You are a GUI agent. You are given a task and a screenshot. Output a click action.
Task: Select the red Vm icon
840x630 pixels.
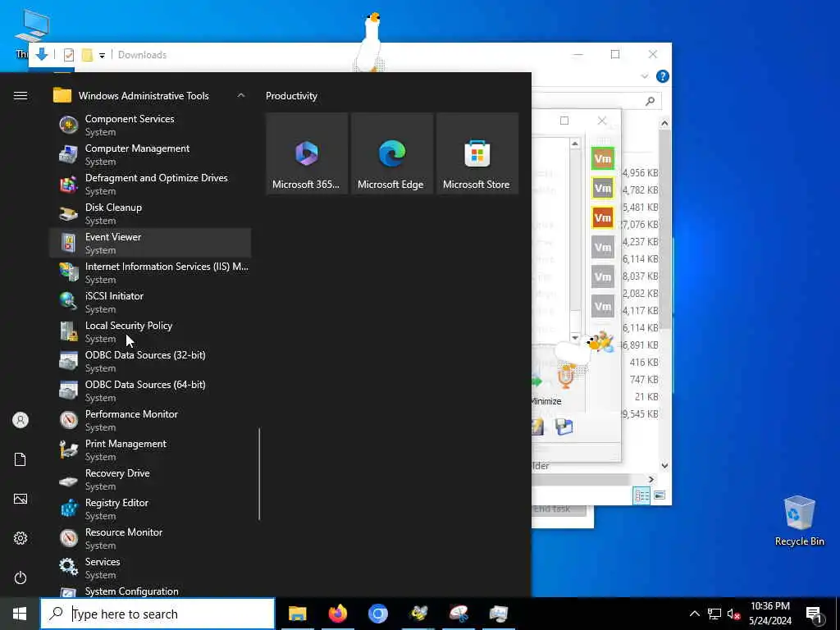[603, 217]
